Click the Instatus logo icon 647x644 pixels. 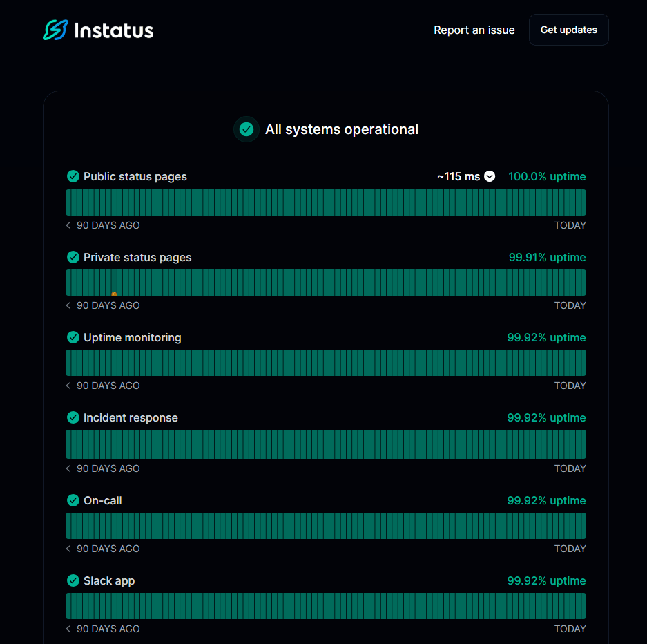point(55,30)
